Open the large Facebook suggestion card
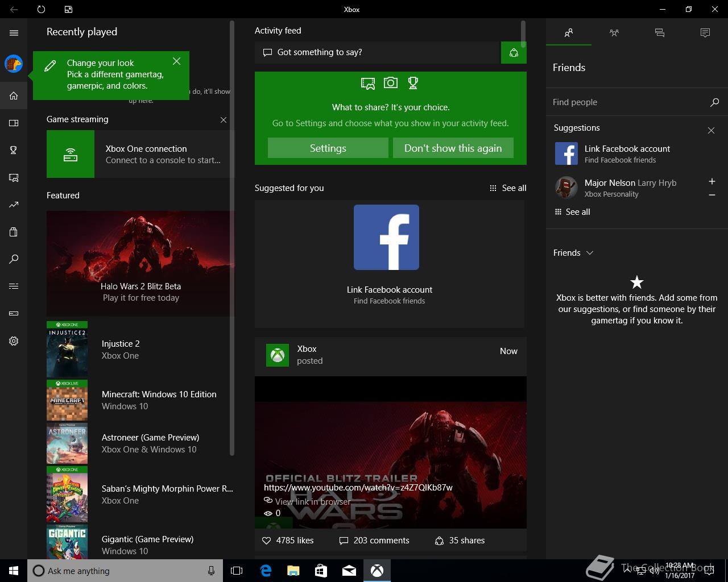Viewport: 728px width, 582px height. [390, 264]
